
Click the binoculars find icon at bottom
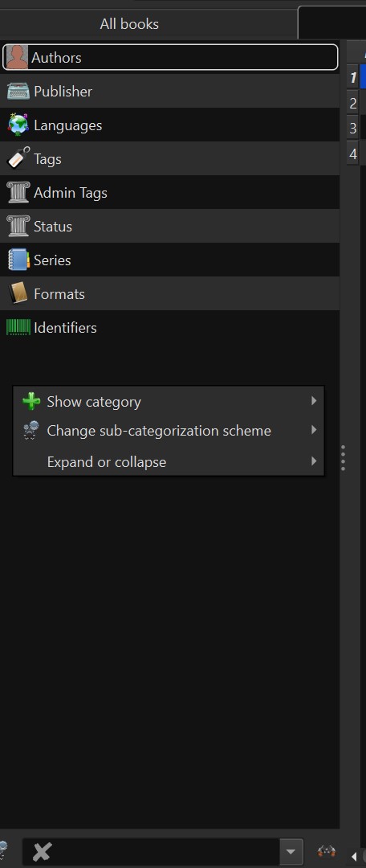click(x=327, y=851)
